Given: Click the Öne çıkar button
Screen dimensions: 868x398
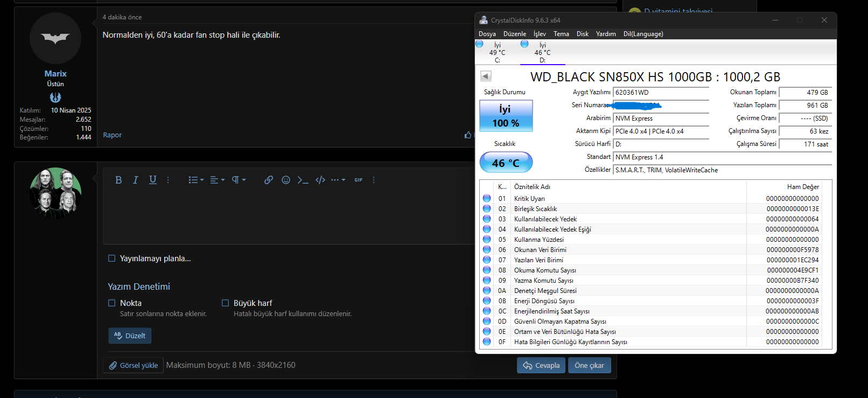Looking at the screenshot, I should [x=589, y=365].
